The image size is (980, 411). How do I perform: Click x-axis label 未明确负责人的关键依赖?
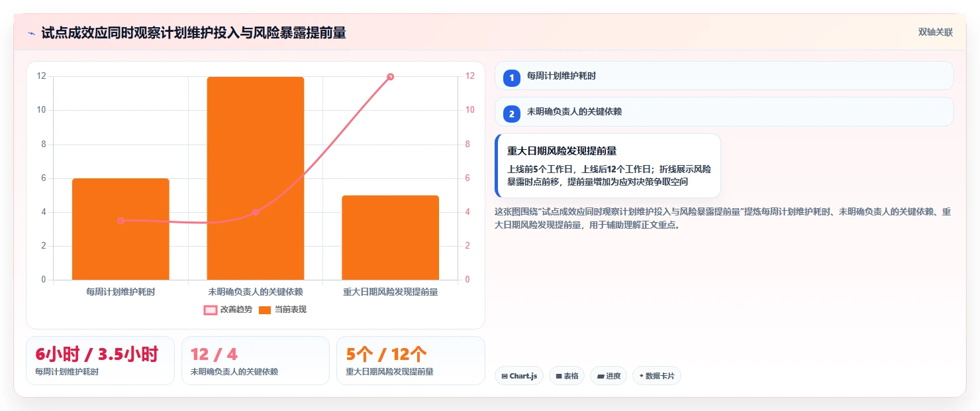256,292
